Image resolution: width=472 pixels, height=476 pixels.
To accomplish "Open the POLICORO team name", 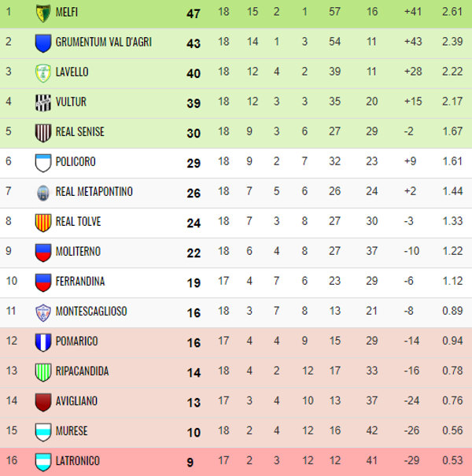I will 76,161.
